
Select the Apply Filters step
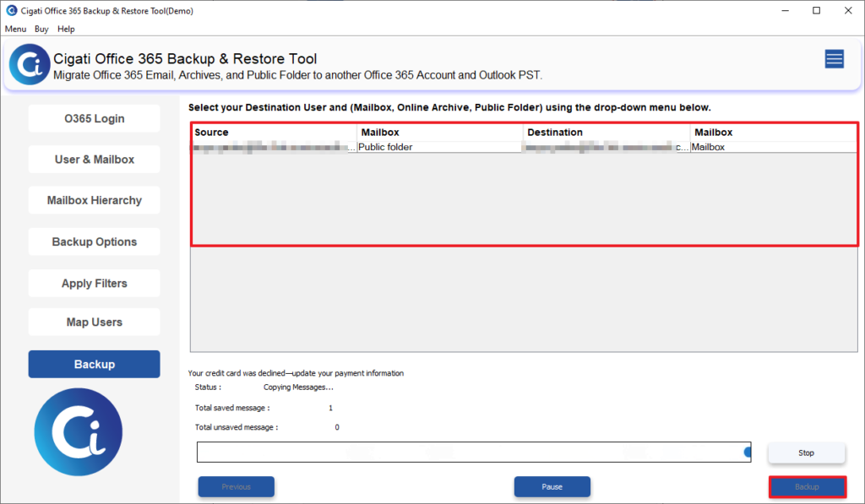click(x=95, y=284)
